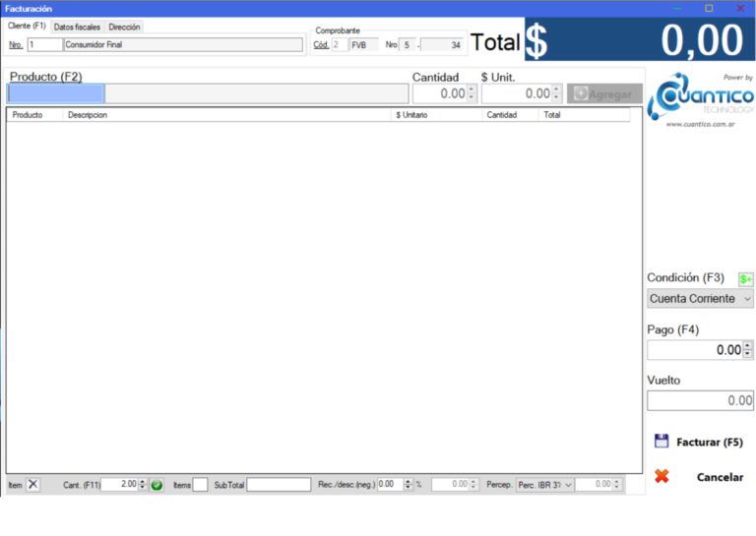Click the disabled Agregar plus button
This screenshot has width=756, height=536.
[x=604, y=93]
